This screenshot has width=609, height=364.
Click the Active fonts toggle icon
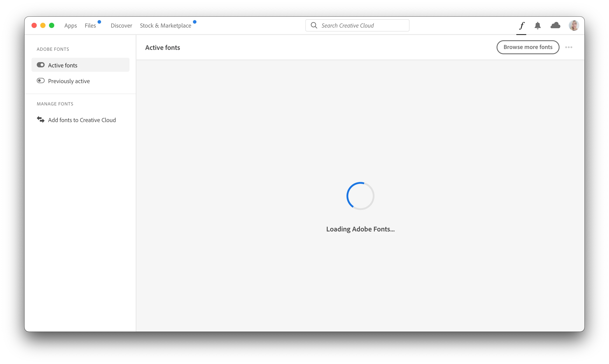pos(40,65)
